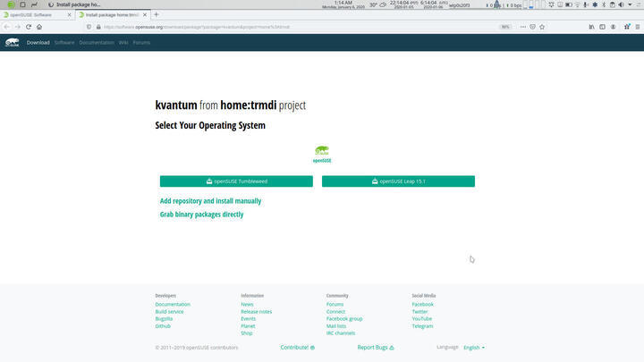Open Wiki in site navigation
The width and height of the screenshot is (644, 362).
(123, 42)
